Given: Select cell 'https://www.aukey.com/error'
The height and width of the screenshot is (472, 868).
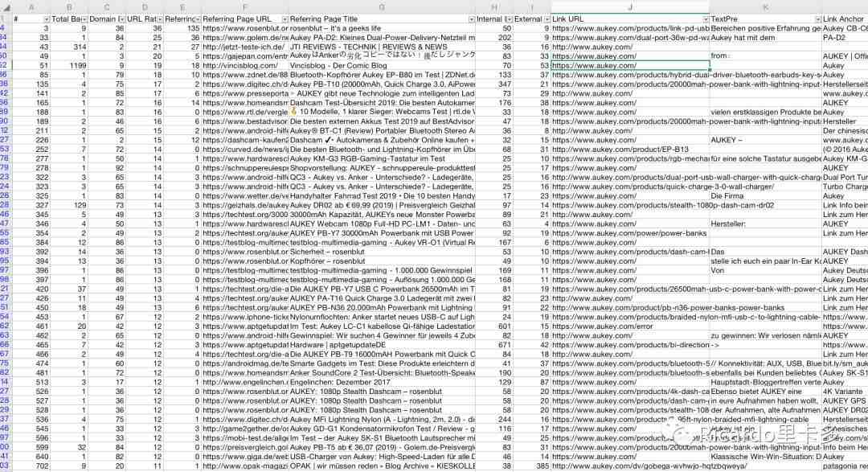Looking at the screenshot, I should (x=630, y=326).
